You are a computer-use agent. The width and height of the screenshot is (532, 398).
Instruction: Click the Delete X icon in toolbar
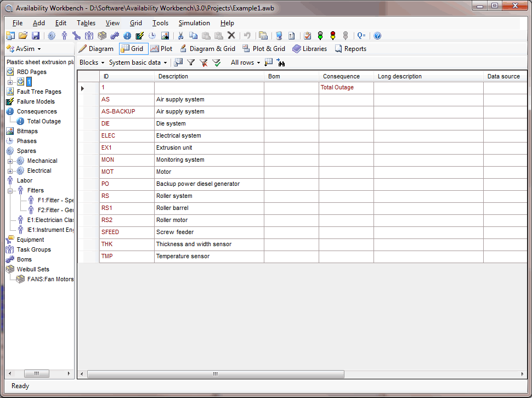tap(231, 36)
